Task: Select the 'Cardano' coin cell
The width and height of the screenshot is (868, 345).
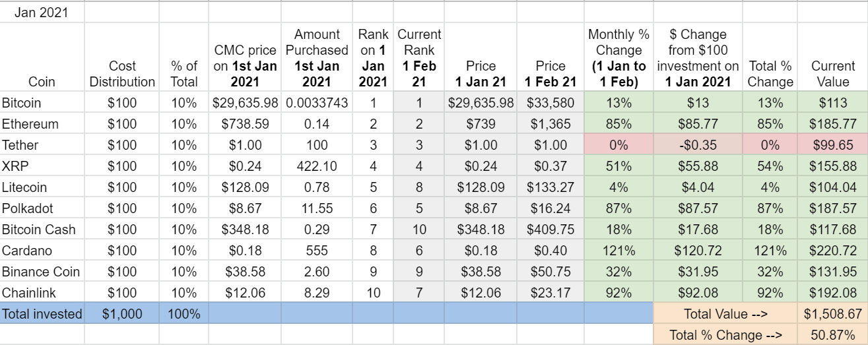Action: (x=42, y=250)
